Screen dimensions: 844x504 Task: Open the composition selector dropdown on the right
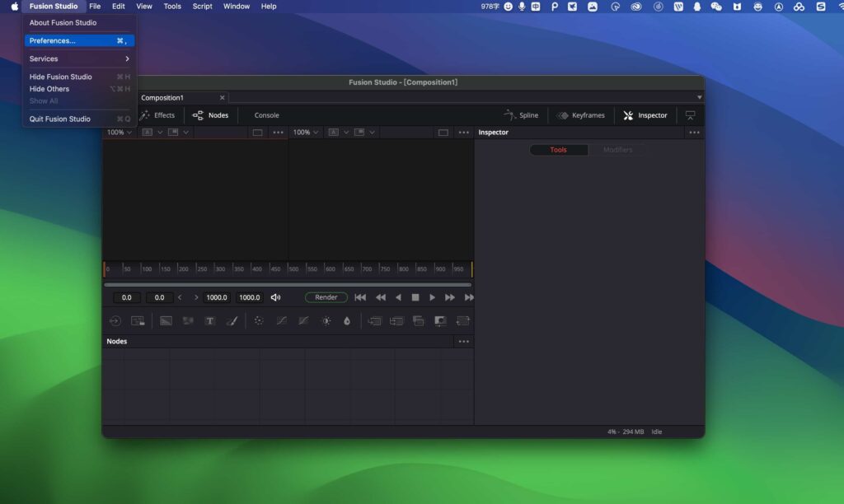[699, 97]
